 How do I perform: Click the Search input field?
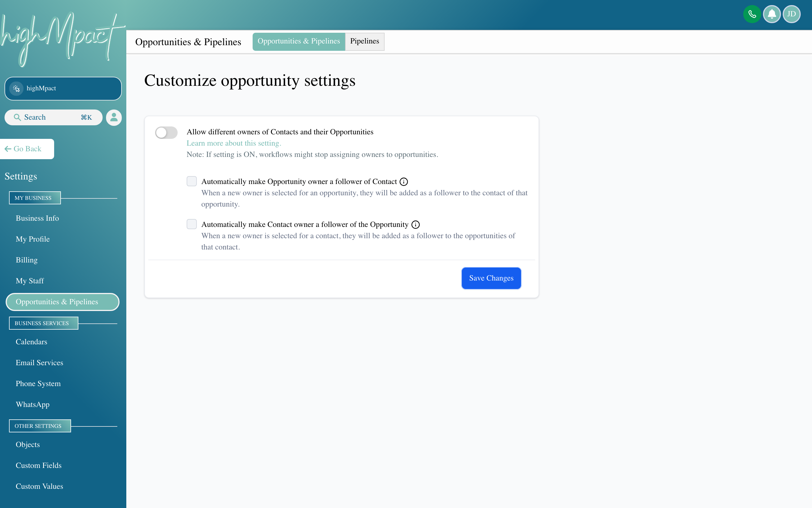pos(53,117)
